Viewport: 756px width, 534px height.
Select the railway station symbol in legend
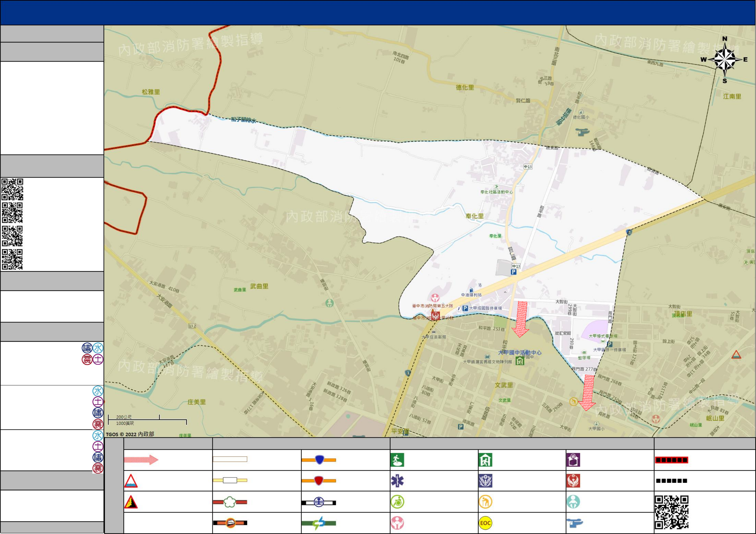click(319, 503)
